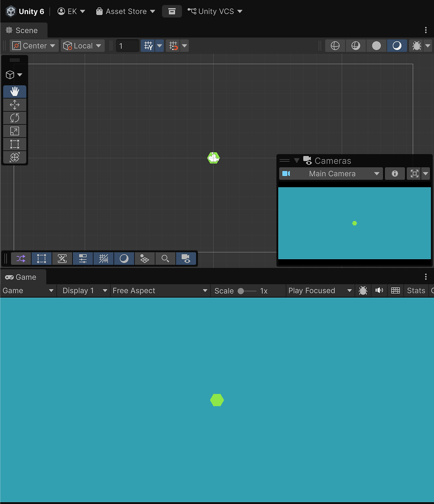Click the Stats button in the Game view
This screenshot has width=434, height=504.
tap(416, 290)
